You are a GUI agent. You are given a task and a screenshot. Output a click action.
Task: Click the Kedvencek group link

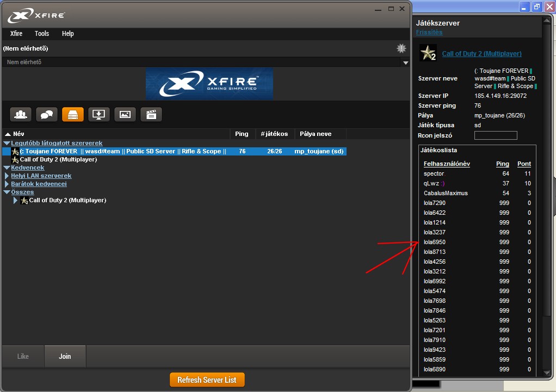tap(28, 167)
